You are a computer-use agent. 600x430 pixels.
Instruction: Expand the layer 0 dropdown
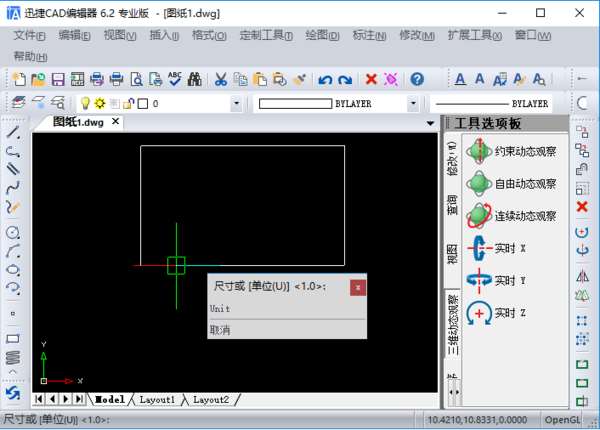pyautogui.click(x=236, y=103)
